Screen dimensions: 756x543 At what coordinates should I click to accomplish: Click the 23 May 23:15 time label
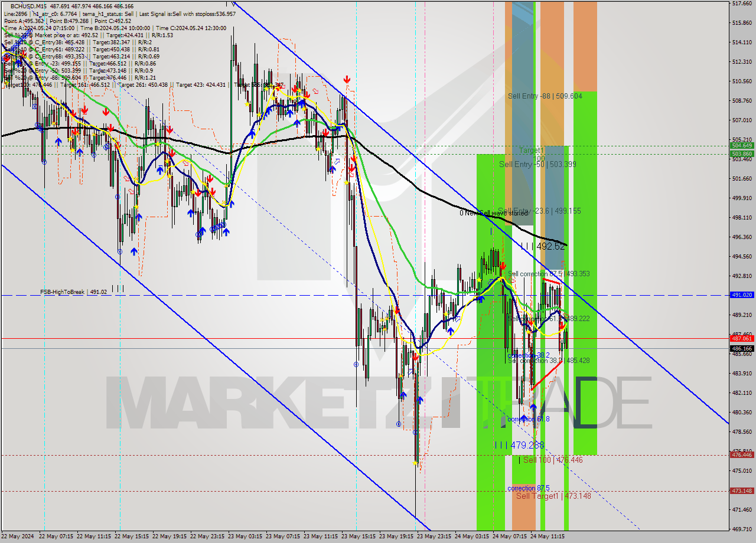click(x=434, y=537)
